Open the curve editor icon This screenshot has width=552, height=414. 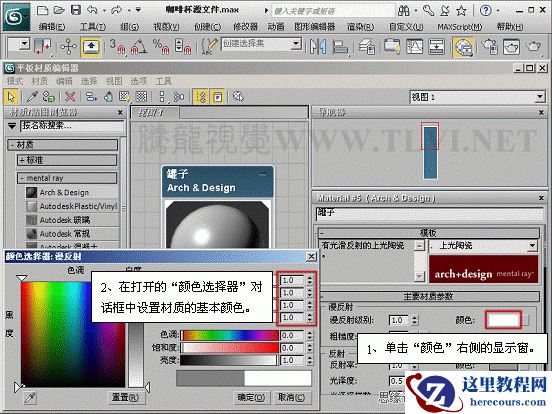(415, 47)
